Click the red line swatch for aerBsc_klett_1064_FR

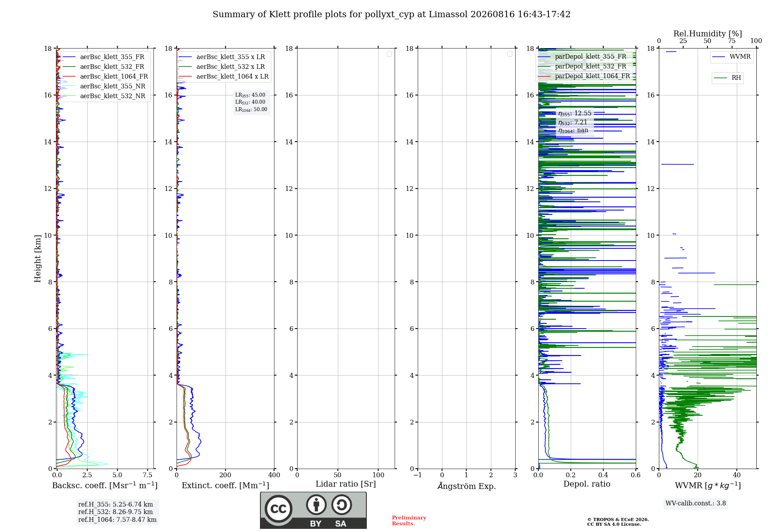click(69, 77)
